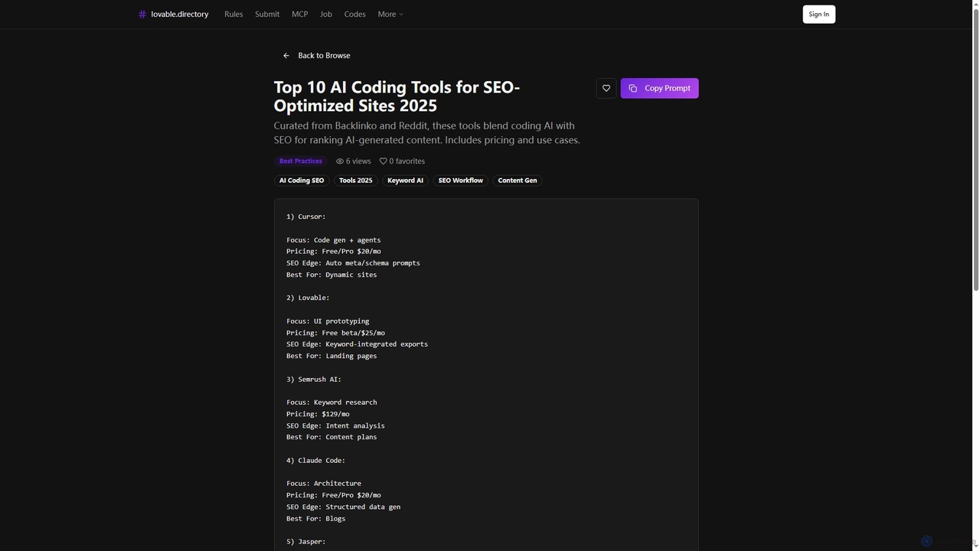Click the back arrow icon
The width and height of the screenshot is (980, 551).
(x=286, y=56)
